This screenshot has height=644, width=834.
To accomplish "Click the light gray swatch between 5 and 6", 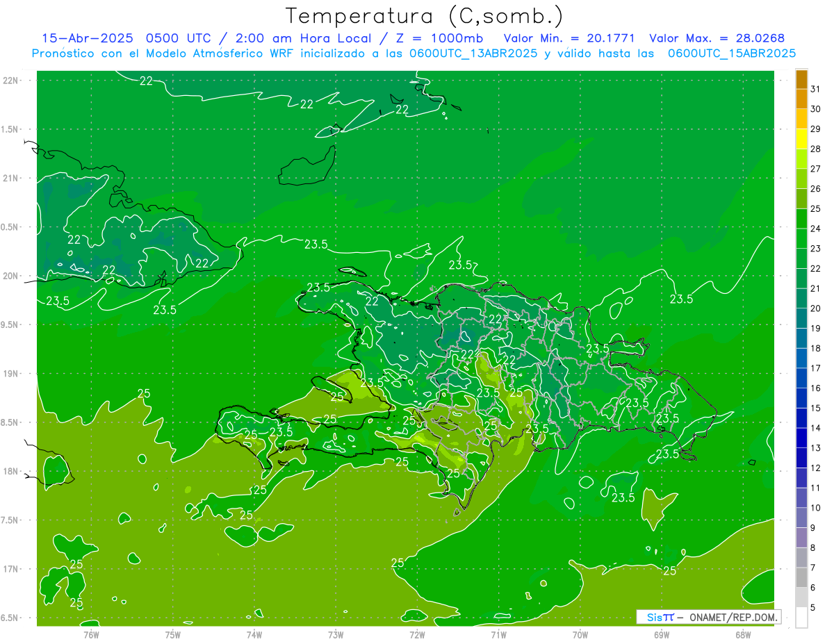I will [802, 597].
